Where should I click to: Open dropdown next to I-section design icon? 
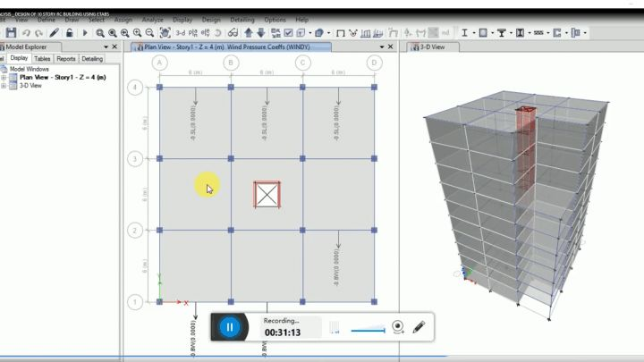[474, 33]
